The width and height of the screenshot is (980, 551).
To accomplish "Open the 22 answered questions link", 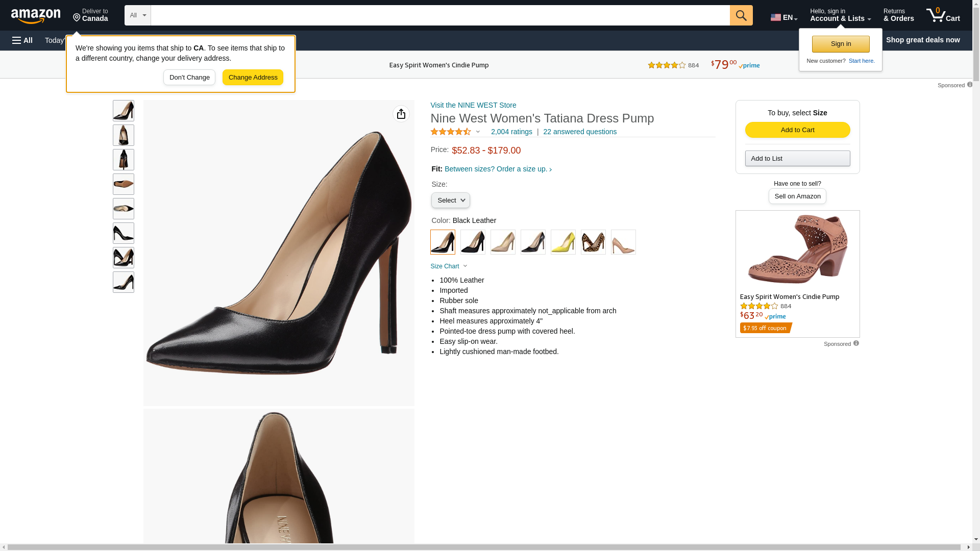I will 580,132.
